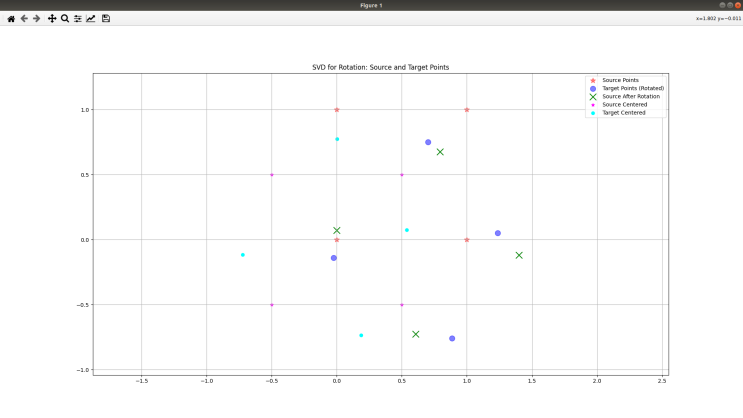
Task: Click the blue circle legend marker
Action: point(593,89)
